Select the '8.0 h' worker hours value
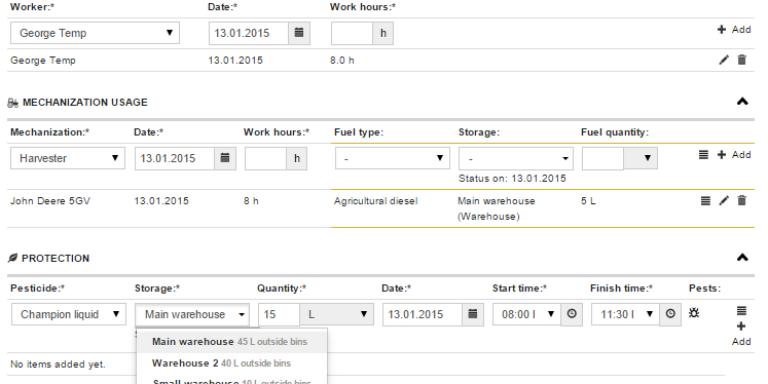This screenshot has height=384, width=768. pyautogui.click(x=342, y=60)
